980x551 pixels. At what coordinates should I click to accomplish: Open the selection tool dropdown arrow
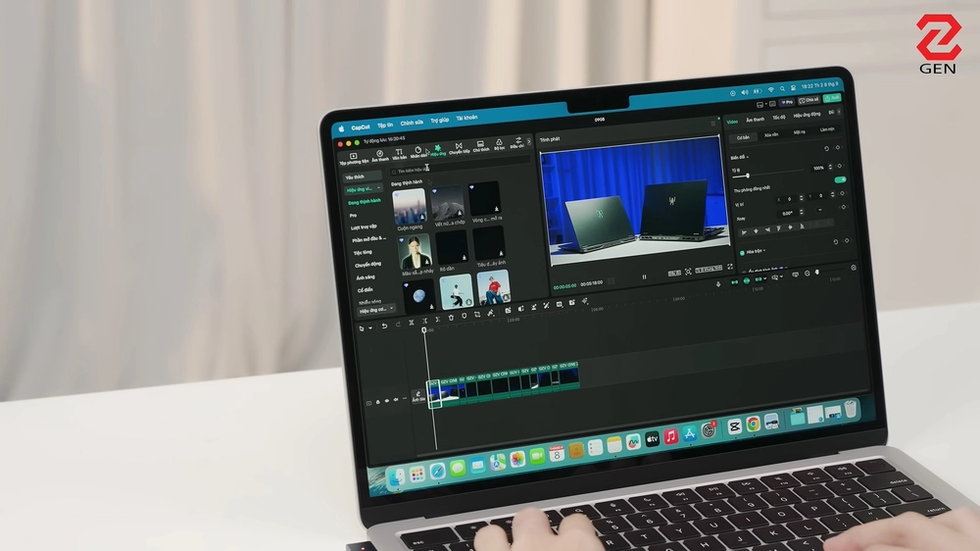click(370, 328)
